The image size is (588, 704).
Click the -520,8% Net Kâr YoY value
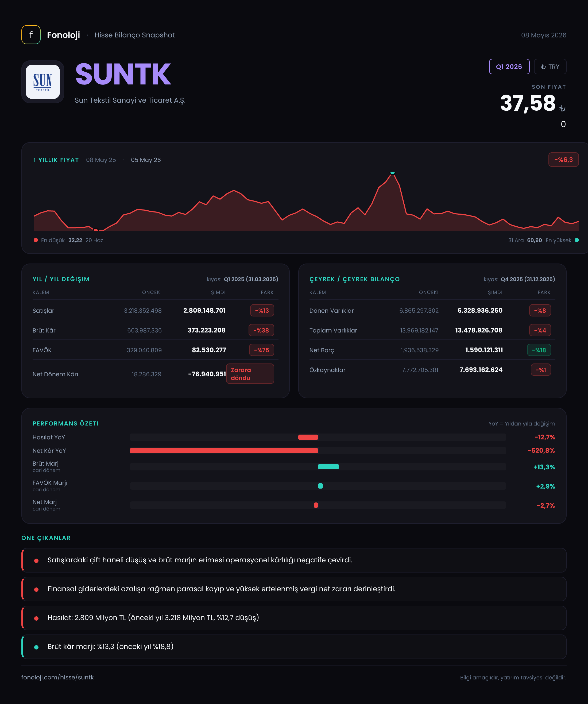pyautogui.click(x=541, y=451)
